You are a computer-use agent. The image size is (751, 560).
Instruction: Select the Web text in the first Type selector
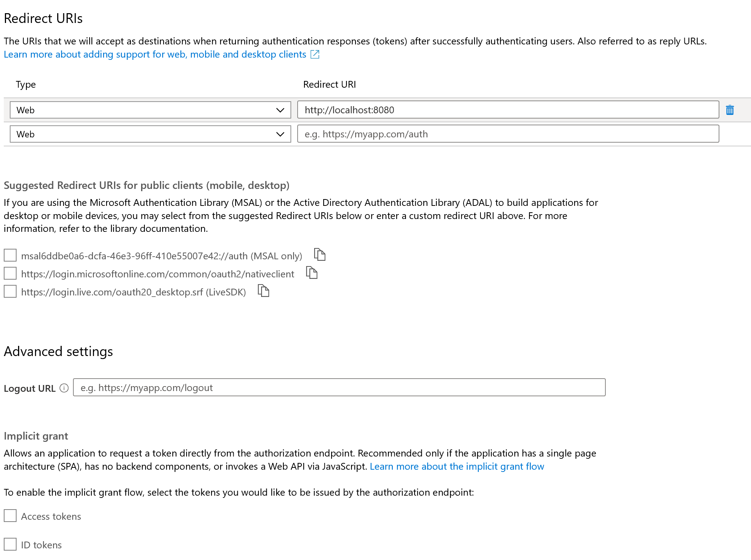click(x=26, y=110)
